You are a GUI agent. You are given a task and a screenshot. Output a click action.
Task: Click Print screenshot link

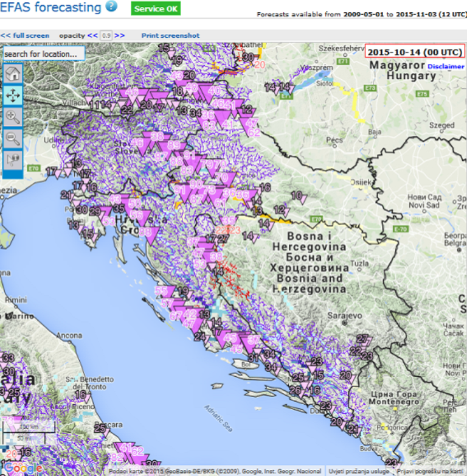[170, 35]
